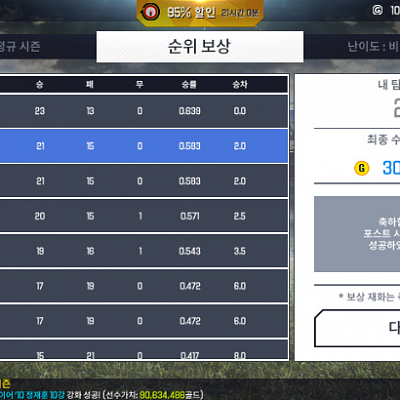
Task: Select the row with win rate 0.543
Action: click(x=144, y=251)
